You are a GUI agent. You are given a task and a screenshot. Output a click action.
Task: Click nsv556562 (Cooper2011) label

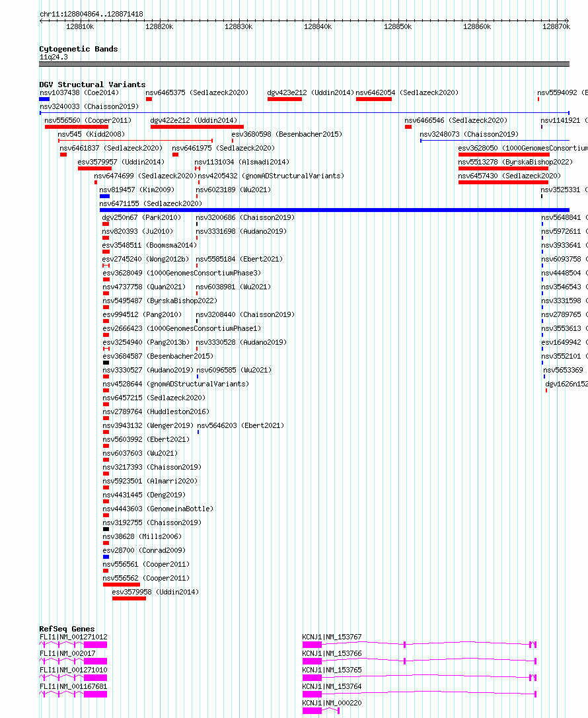click(x=146, y=578)
